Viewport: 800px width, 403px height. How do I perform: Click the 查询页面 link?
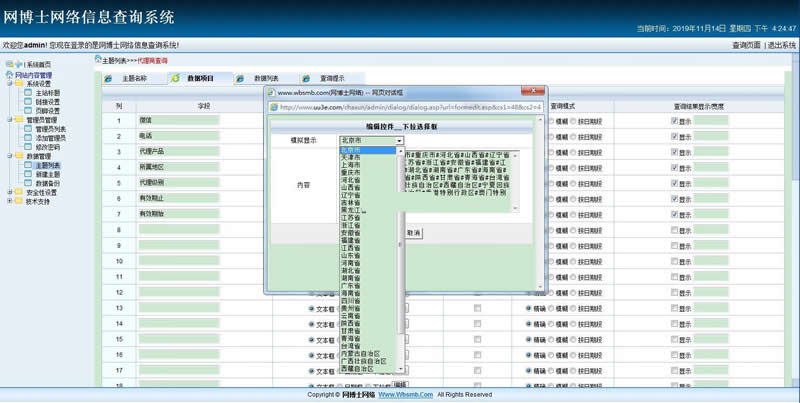pos(746,45)
